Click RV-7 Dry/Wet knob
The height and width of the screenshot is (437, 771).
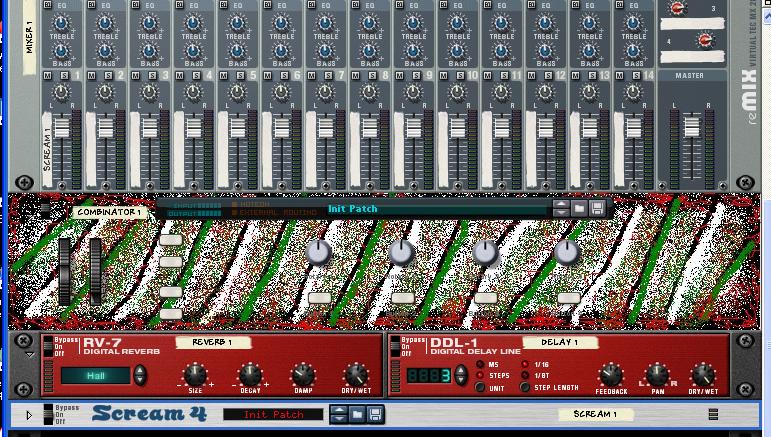click(x=356, y=375)
